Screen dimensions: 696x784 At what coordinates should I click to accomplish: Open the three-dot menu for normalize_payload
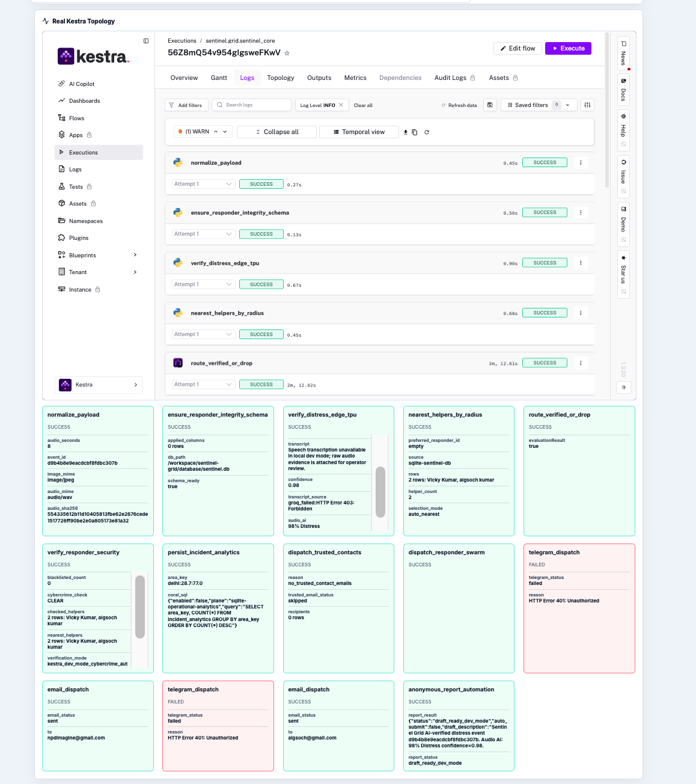point(581,162)
